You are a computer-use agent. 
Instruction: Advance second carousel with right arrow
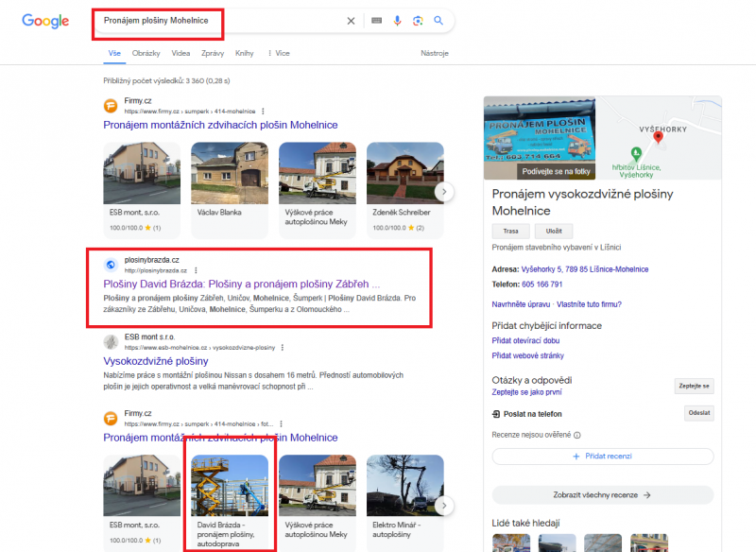click(x=444, y=506)
